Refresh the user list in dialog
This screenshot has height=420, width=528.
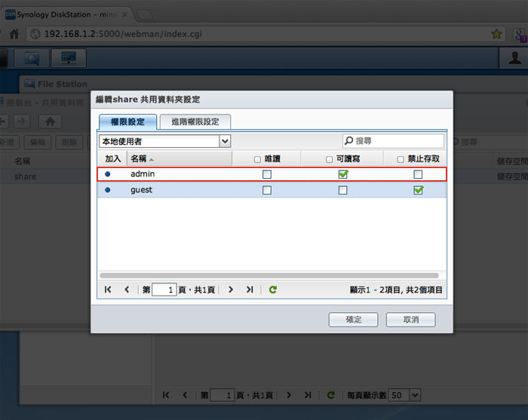click(x=273, y=290)
